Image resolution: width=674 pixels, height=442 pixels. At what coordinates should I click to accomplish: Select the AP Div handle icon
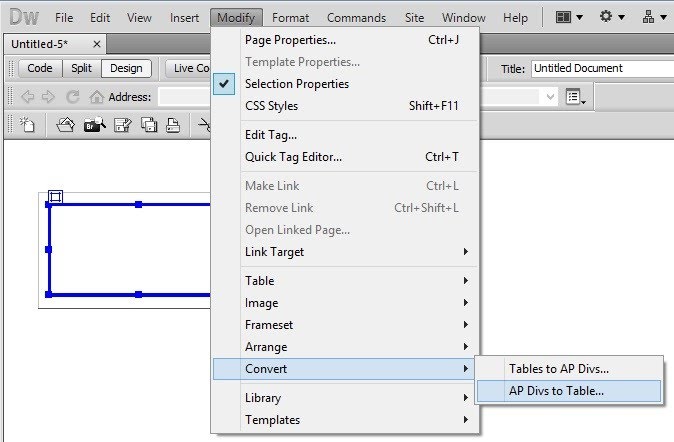click(x=55, y=196)
